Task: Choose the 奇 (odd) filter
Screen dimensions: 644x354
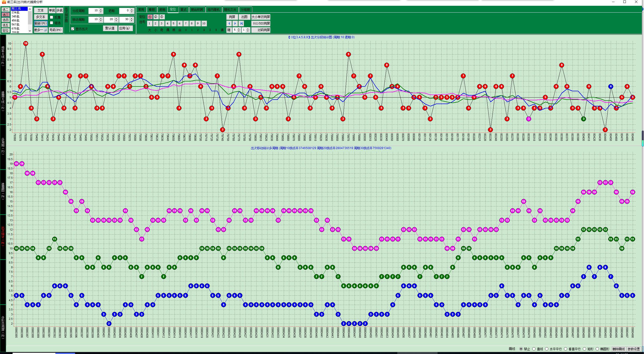Action: click(x=162, y=30)
